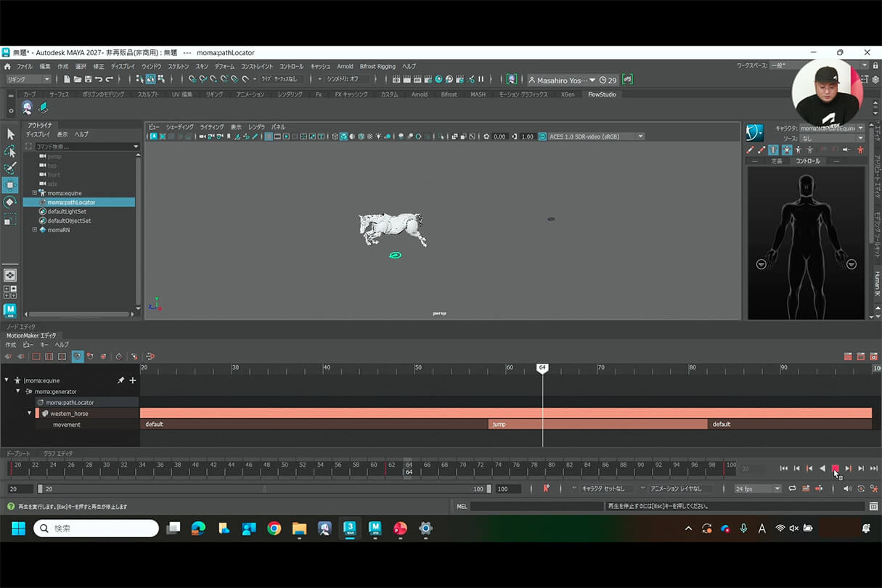This screenshot has width=882, height=588.
Task: Play backwards button
Action: (822, 468)
